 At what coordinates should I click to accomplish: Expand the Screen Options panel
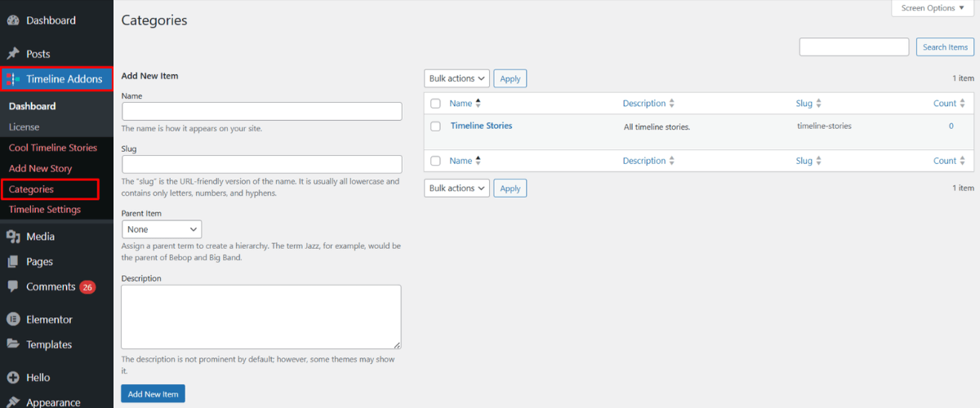[x=932, y=8]
